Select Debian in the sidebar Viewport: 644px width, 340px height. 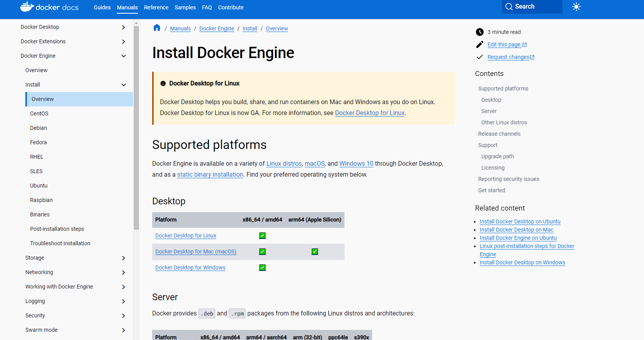point(38,128)
